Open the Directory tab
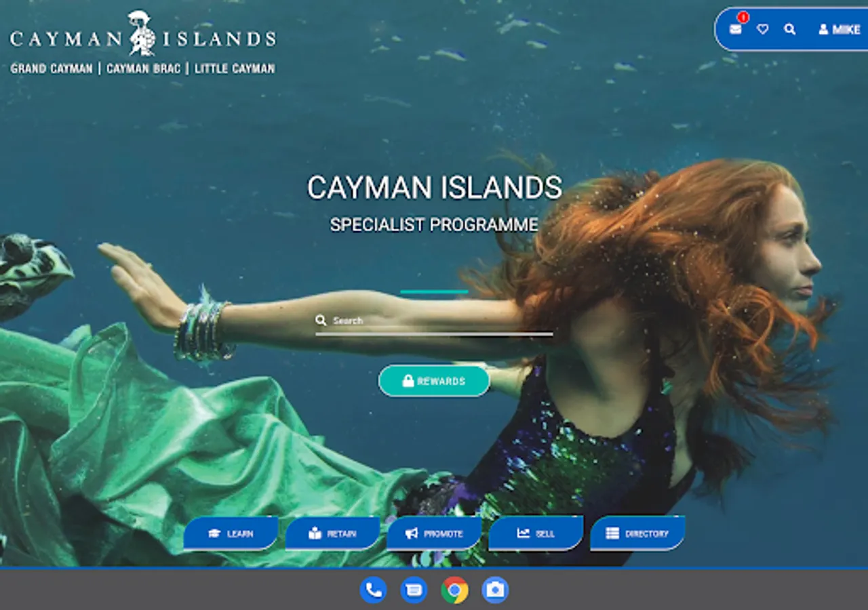The height and width of the screenshot is (610, 868). 637,533
